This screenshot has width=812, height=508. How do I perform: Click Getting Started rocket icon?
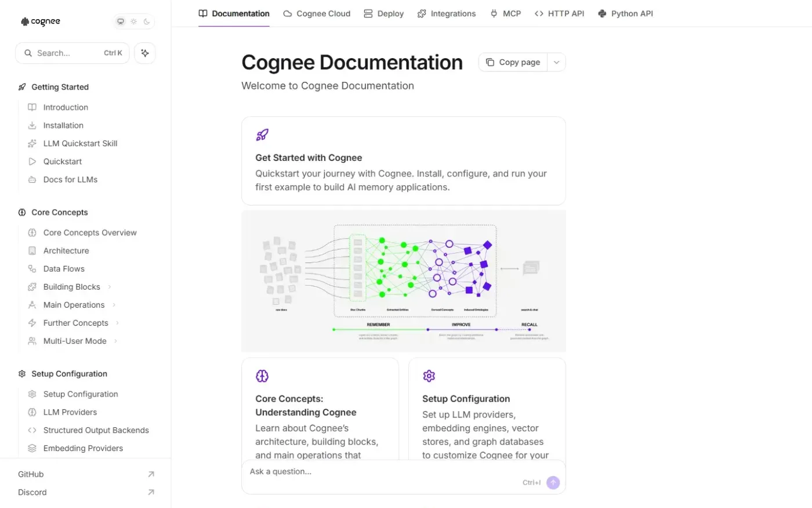(x=22, y=87)
